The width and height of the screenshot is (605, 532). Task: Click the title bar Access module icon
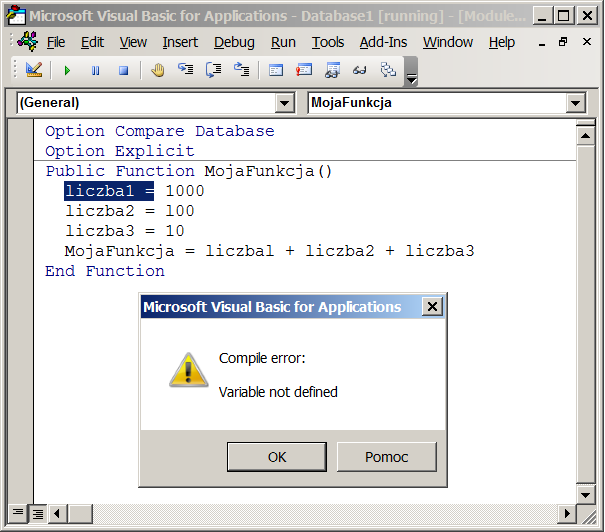[16, 15]
